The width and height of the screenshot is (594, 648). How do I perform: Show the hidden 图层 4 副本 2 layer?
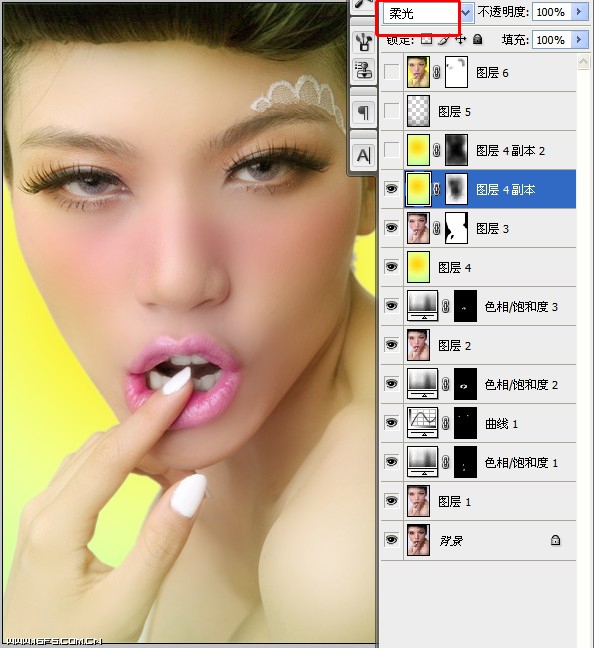pyautogui.click(x=391, y=150)
